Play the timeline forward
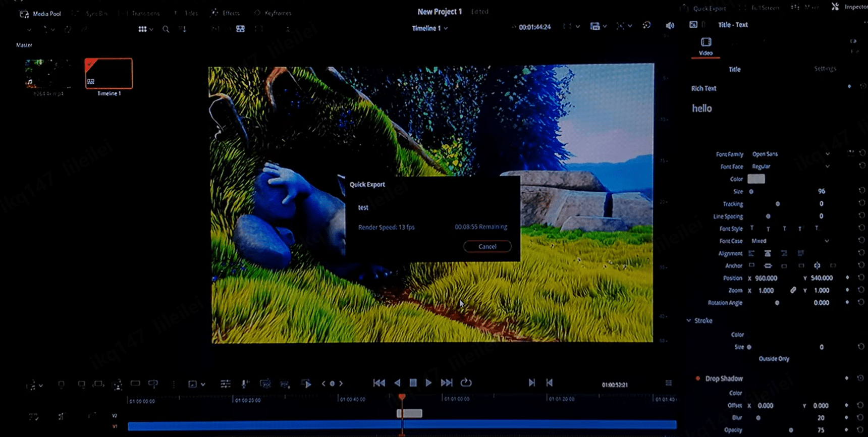868x437 pixels. (428, 383)
